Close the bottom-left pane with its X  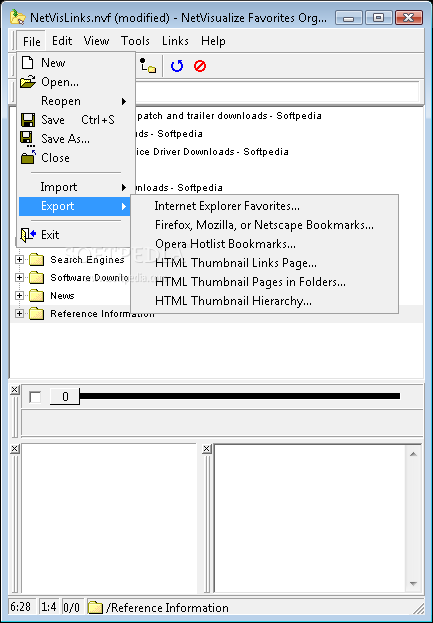coord(14,449)
